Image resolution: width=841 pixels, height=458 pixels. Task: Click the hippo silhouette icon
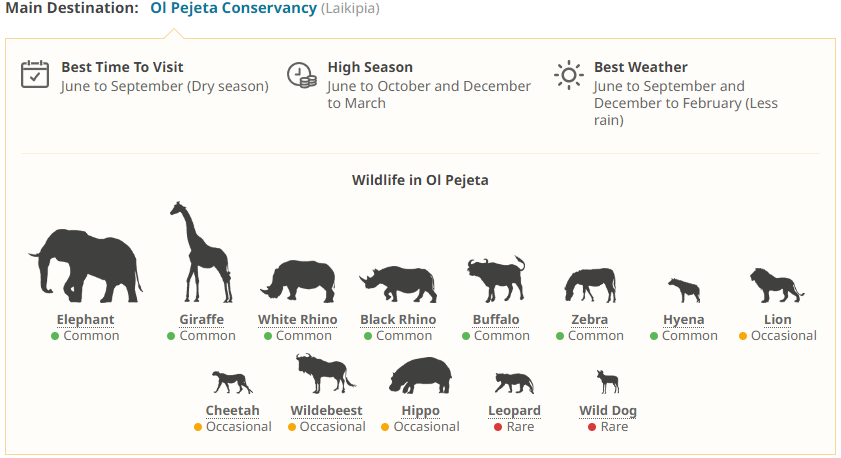tap(420, 377)
